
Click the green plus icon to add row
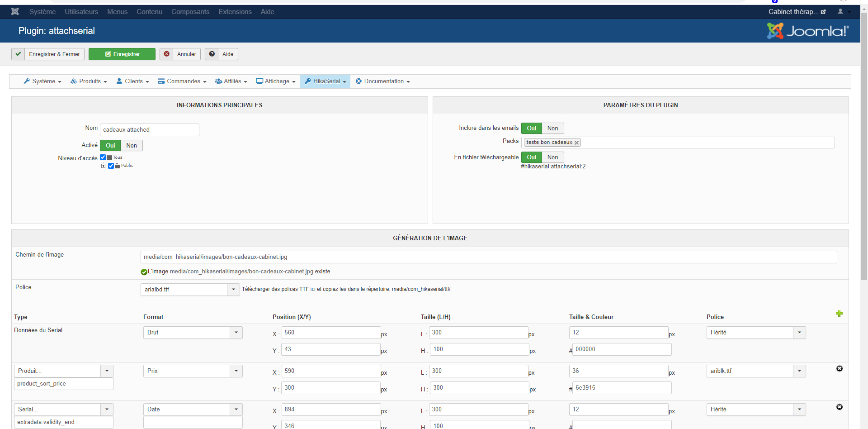[x=839, y=314]
